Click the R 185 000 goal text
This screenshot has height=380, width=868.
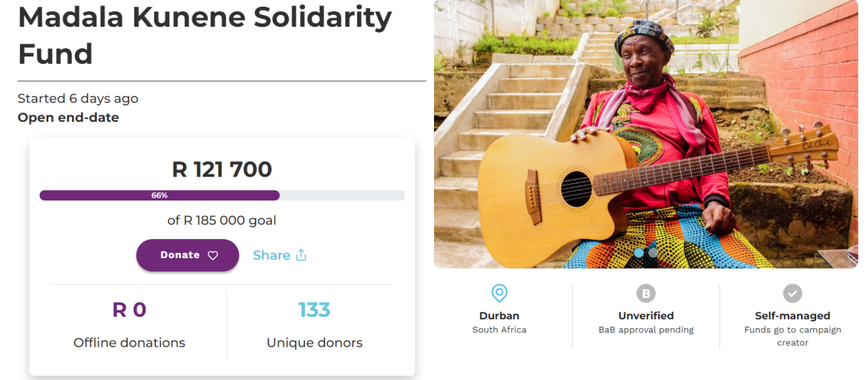(222, 220)
